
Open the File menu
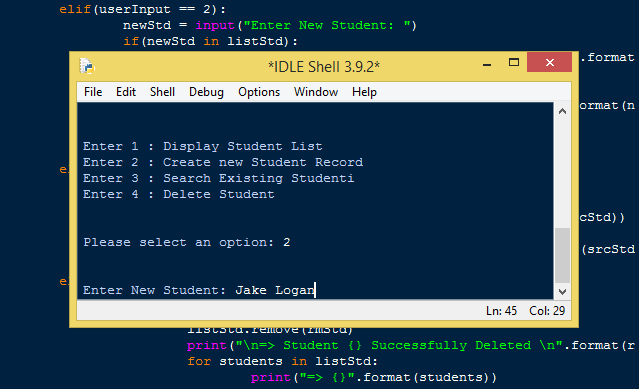click(93, 92)
